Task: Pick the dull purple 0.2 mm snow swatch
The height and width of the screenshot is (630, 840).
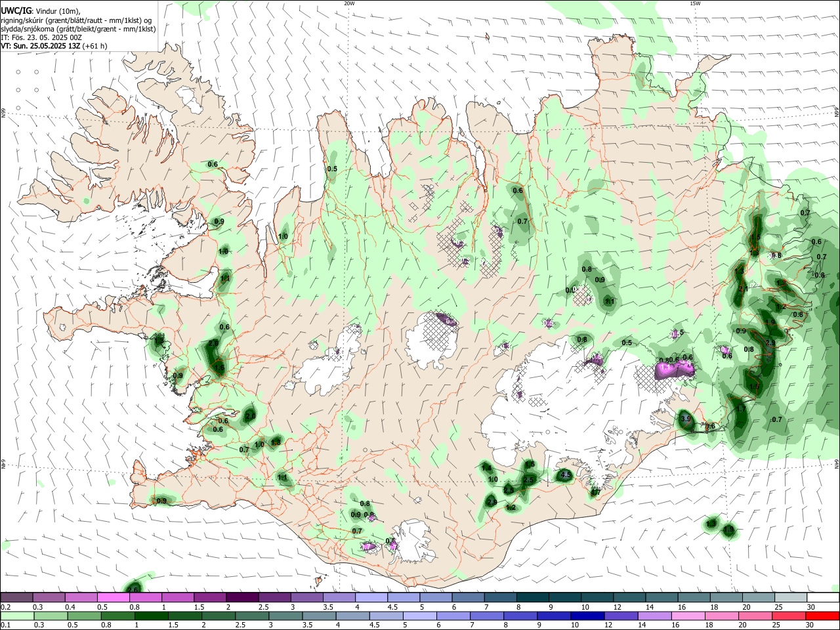Action: click(17, 598)
